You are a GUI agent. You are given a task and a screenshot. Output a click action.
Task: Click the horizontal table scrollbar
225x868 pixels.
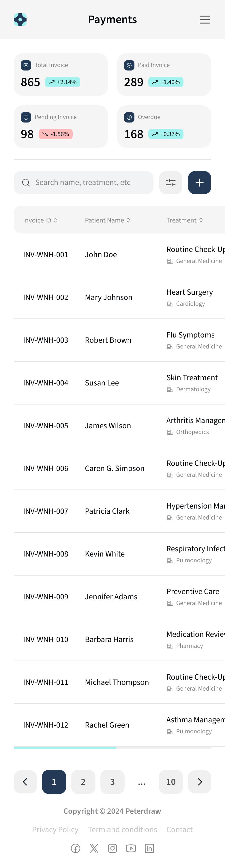point(65,748)
